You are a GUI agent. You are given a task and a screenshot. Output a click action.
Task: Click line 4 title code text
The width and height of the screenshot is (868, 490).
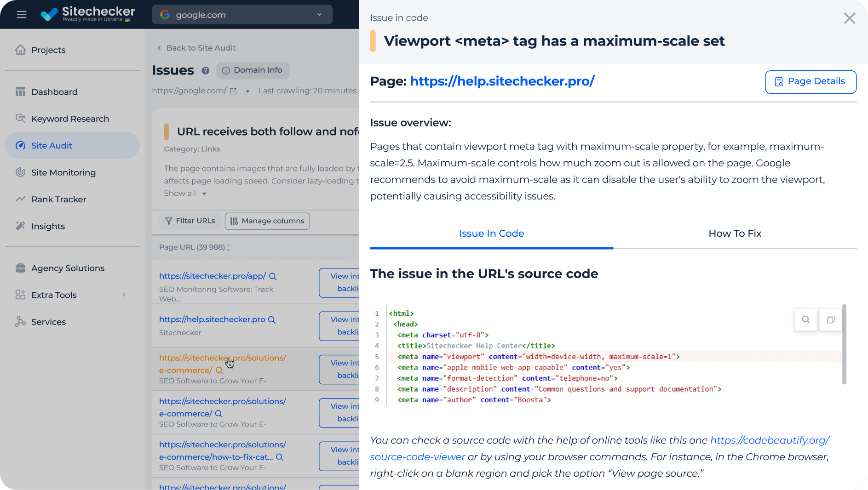[476, 346]
